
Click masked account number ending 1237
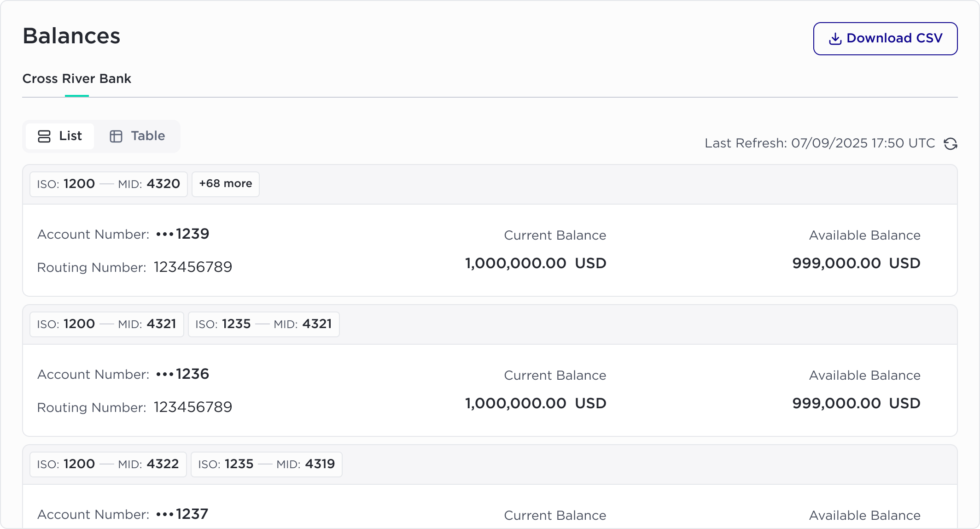coord(182,514)
